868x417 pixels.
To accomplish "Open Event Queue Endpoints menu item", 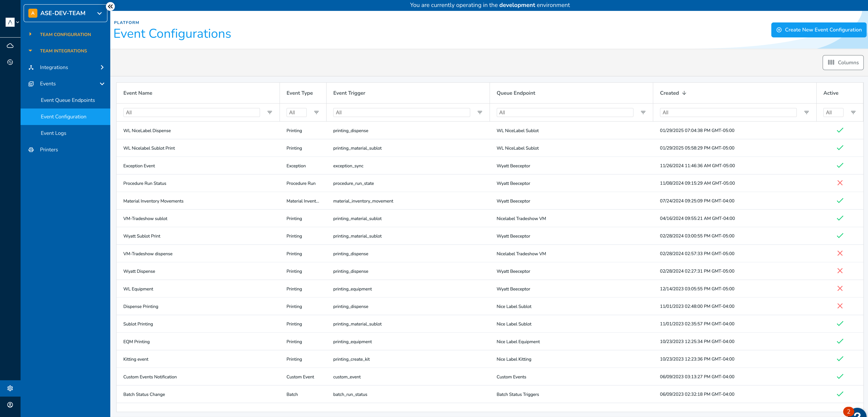I will tap(68, 100).
